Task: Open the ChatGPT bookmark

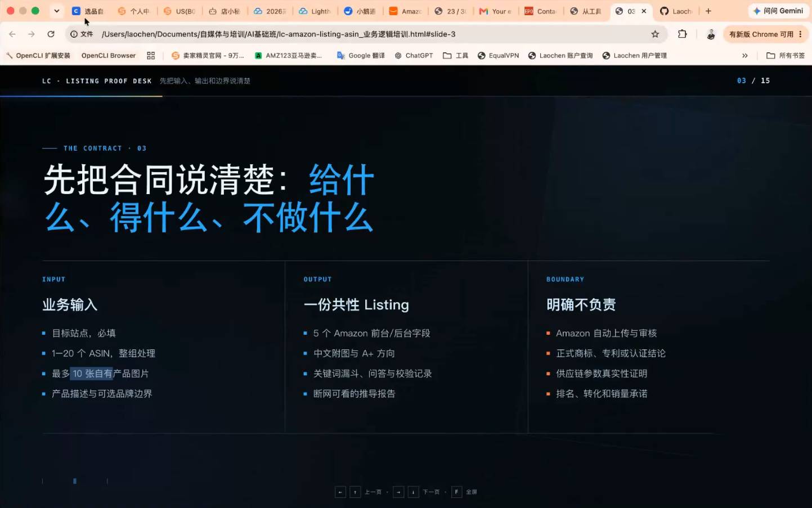Action: coord(414,56)
